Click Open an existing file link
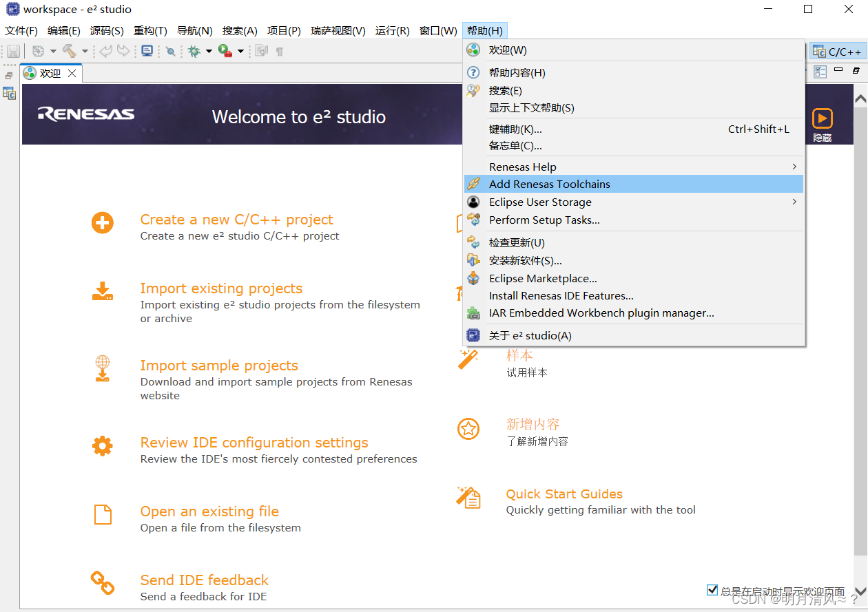Viewport: 868px width, 612px height. (209, 511)
